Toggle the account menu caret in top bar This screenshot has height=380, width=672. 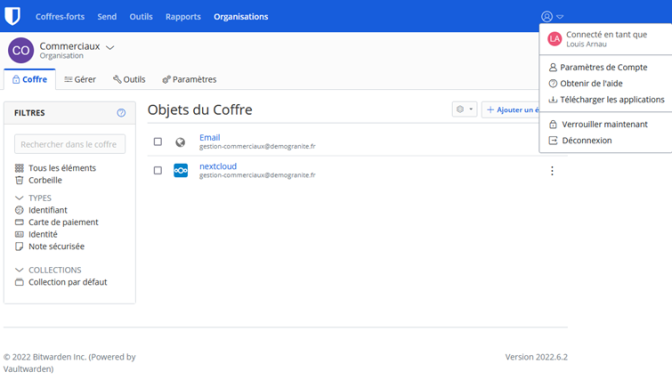(x=560, y=17)
